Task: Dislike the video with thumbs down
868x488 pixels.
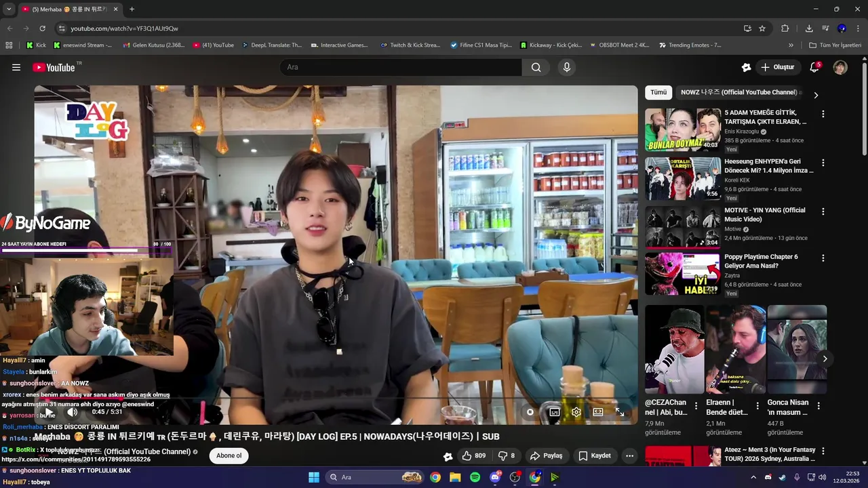Action: (507, 455)
